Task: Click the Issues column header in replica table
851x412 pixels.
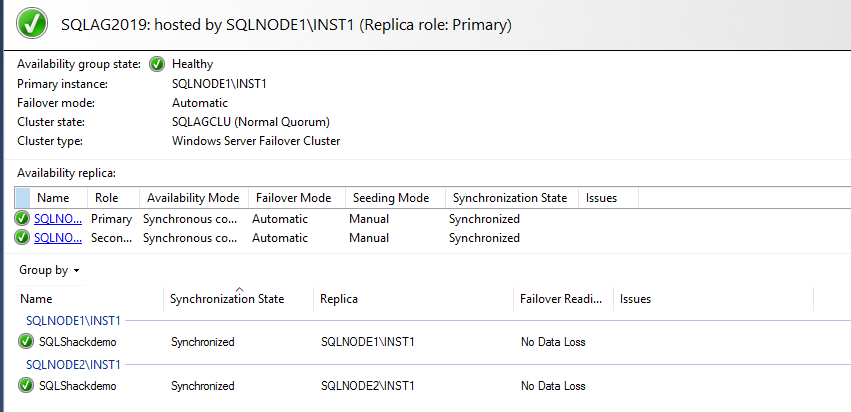Action: tap(601, 198)
